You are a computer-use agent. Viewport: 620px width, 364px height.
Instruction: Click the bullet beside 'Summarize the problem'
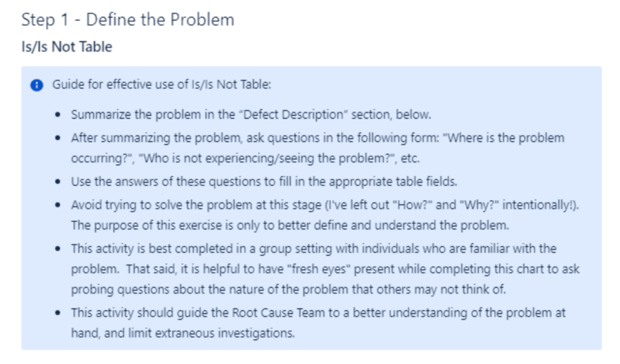(58, 115)
